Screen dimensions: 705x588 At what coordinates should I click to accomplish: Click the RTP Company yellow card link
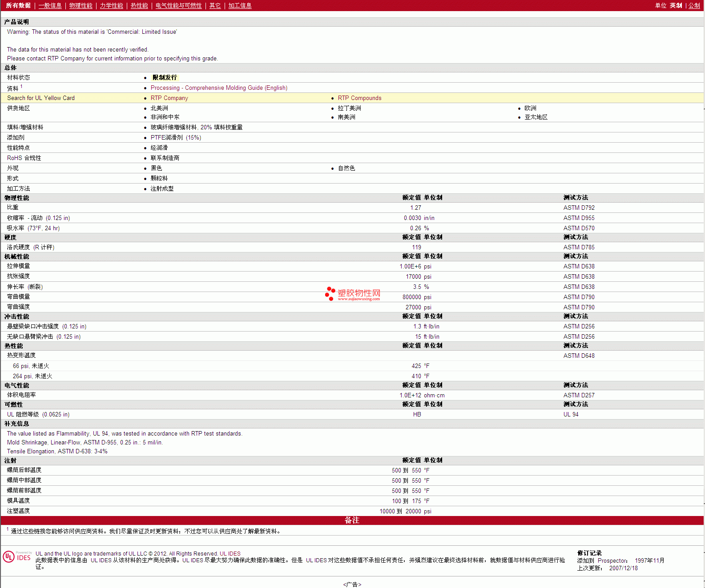169,98
